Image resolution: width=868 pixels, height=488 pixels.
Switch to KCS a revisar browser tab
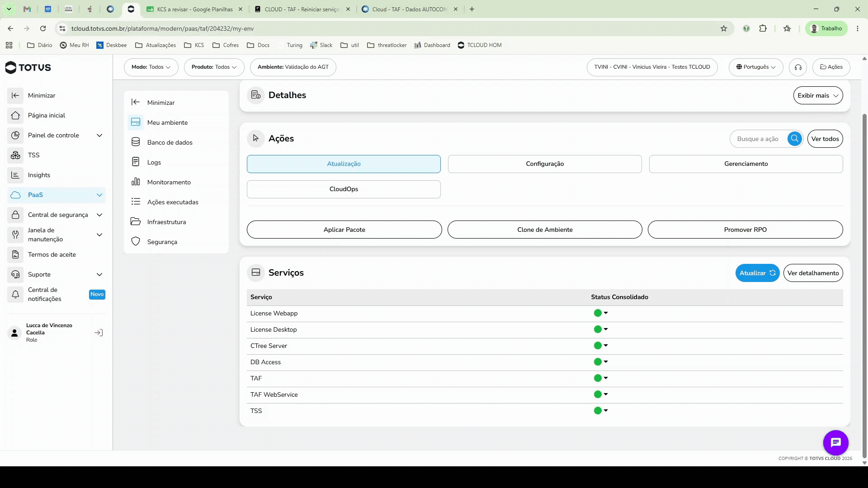(x=194, y=9)
